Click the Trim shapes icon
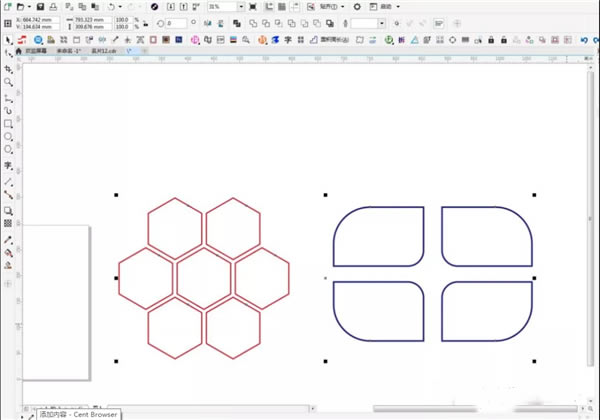The height and width of the screenshot is (420, 600). click(266, 23)
